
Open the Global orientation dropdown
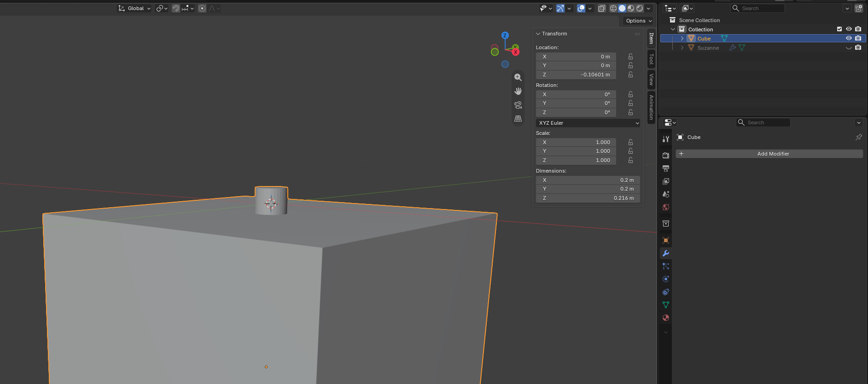pos(134,8)
